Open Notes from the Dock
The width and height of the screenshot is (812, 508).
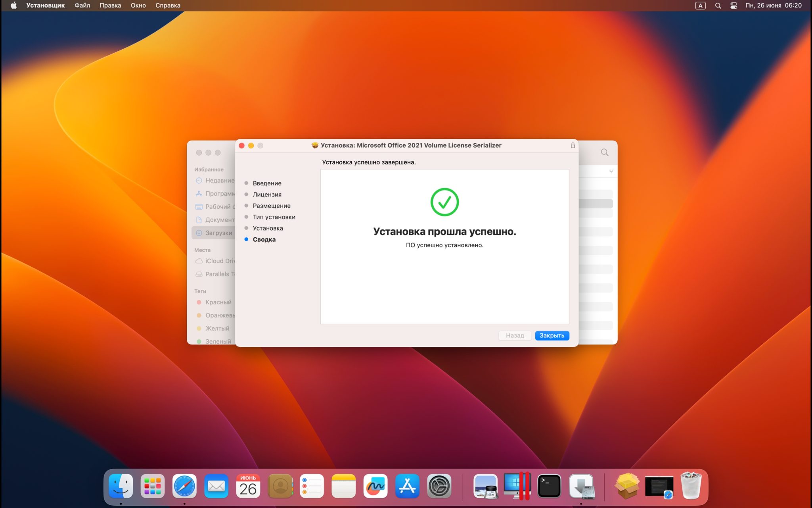click(343, 486)
